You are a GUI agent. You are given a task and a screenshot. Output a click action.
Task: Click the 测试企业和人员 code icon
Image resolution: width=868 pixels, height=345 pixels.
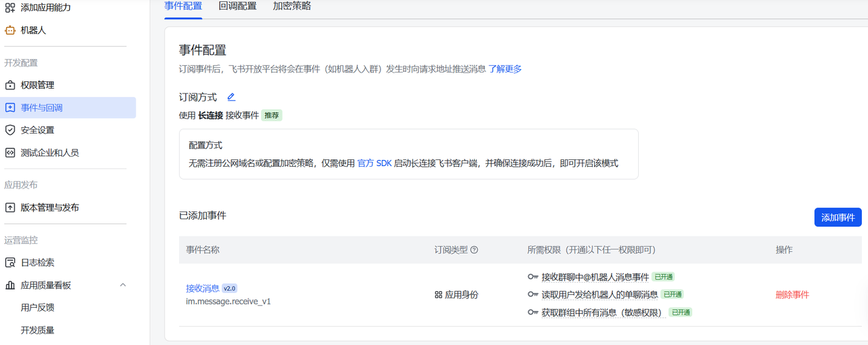[x=10, y=153]
